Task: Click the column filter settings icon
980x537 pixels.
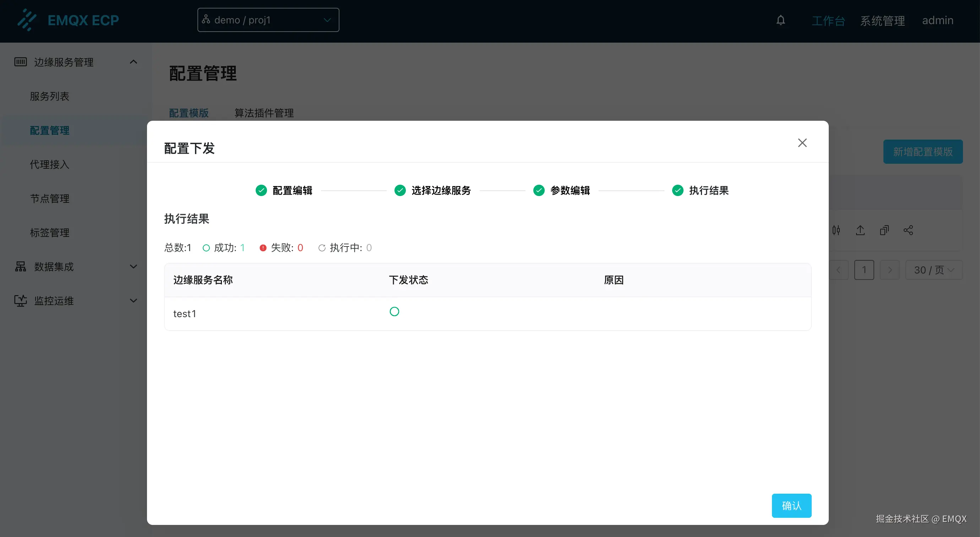Action: click(837, 230)
